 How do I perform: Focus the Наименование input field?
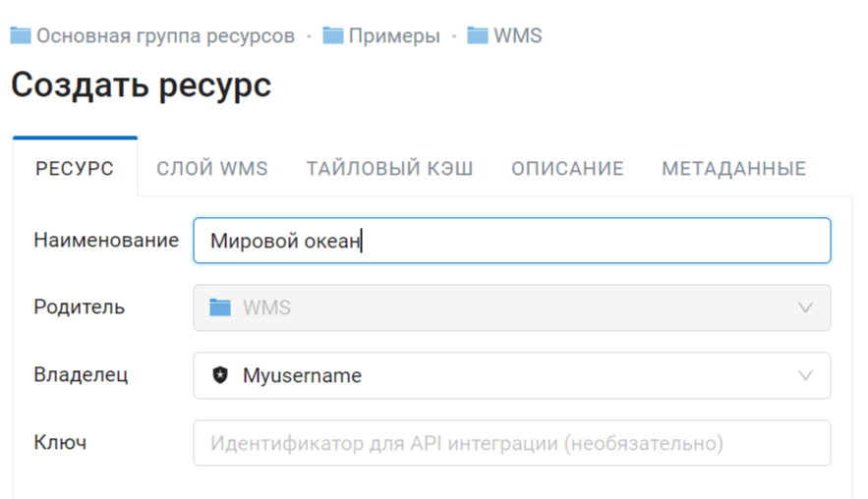coord(512,240)
